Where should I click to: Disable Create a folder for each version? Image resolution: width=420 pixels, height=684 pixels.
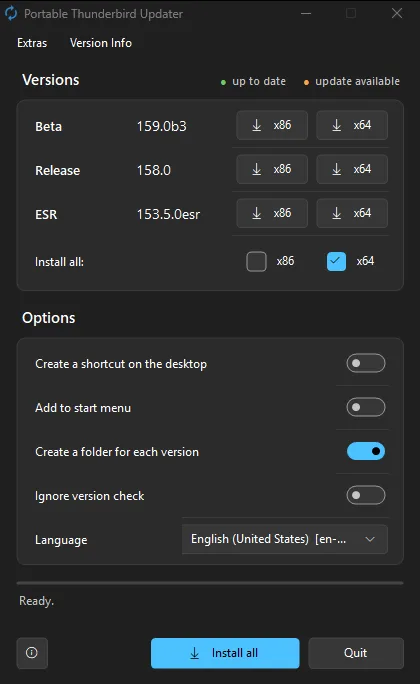pos(365,451)
